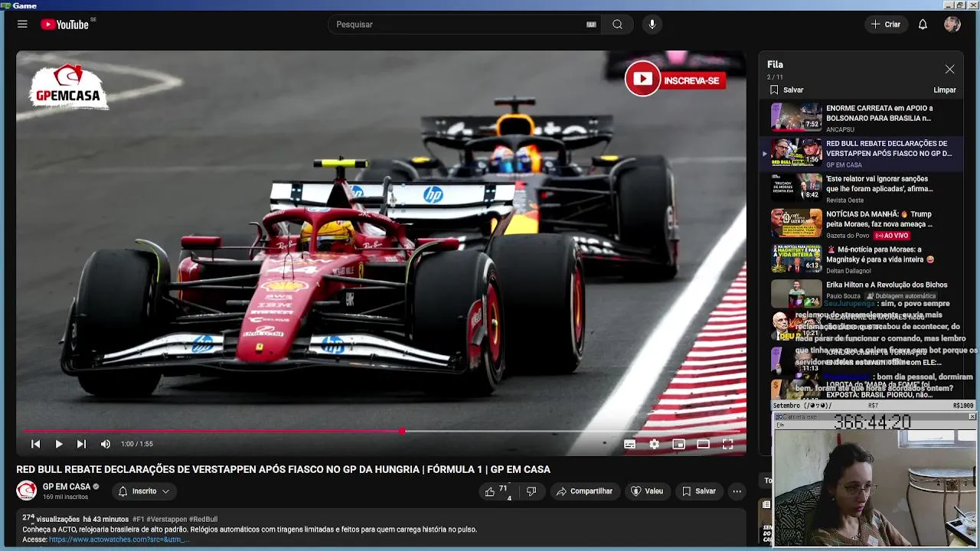Screen dimensions: 980x551
Task: Go to the YouTube home logo
Action: pos(65,24)
